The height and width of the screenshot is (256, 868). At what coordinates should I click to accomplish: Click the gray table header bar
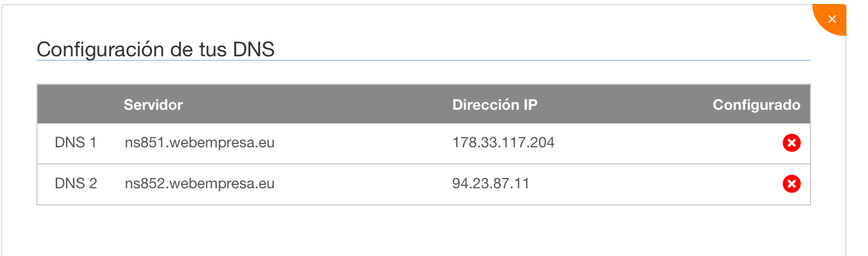point(424,104)
